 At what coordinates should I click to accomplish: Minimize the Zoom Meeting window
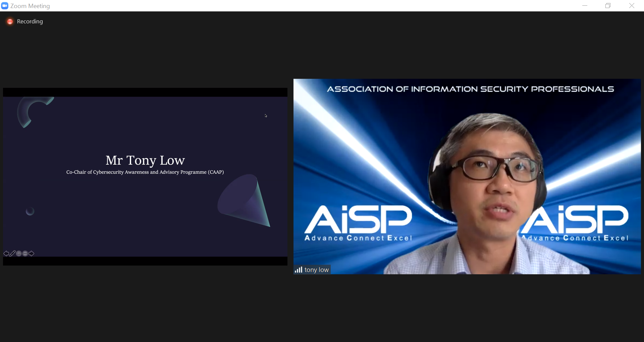[585, 6]
